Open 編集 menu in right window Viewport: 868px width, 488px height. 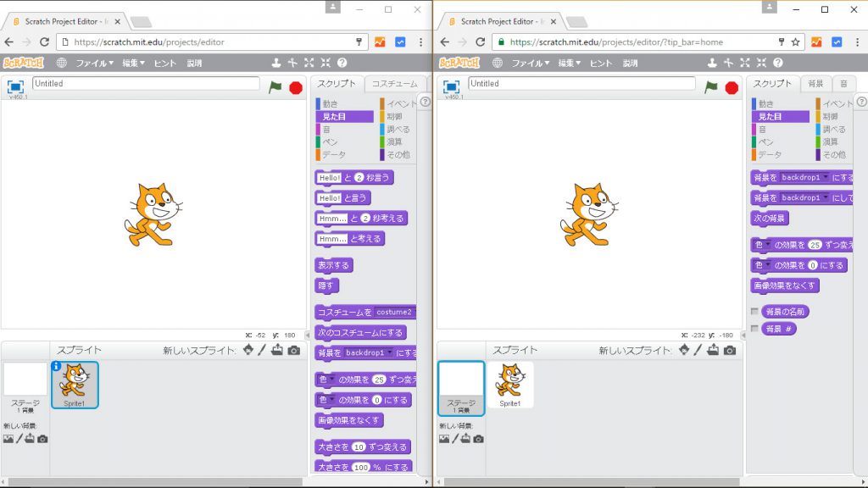point(569,63)
